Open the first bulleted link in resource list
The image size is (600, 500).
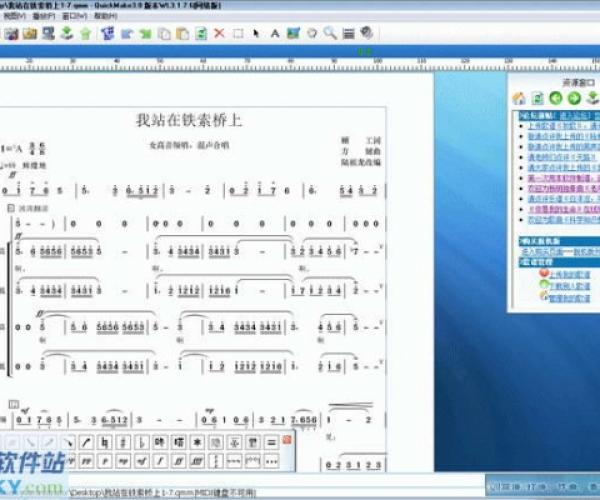pos(564,126)
